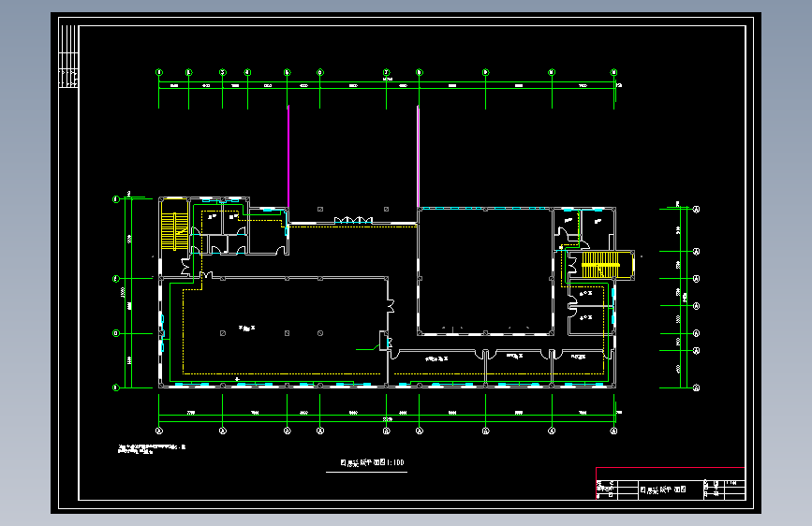The height and width of the screenshot is (526, 812).
Task: Click the red top border of the title block
Action: [670, 467]
